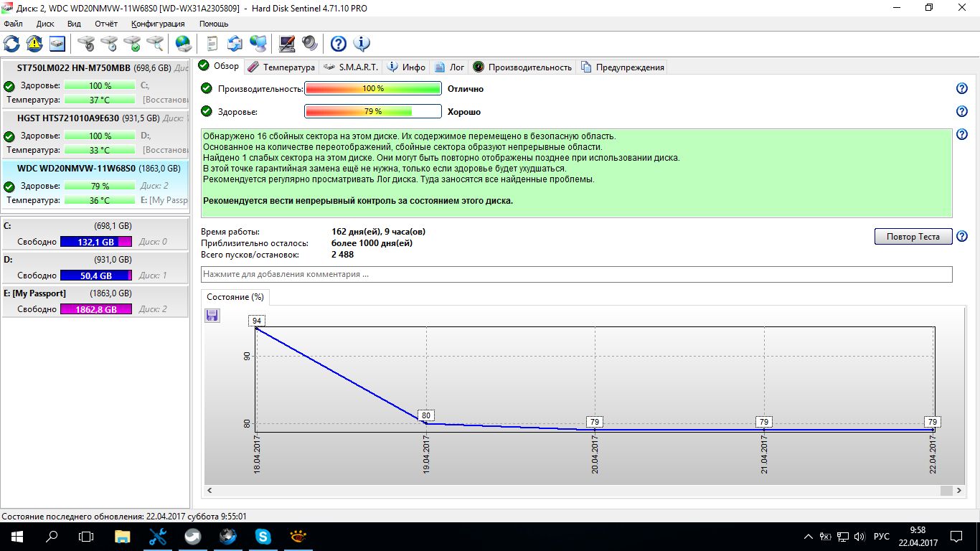Click the D: free space bar 50,4 GB
This screenshot has height=551, width=980.
coord(96,275)
